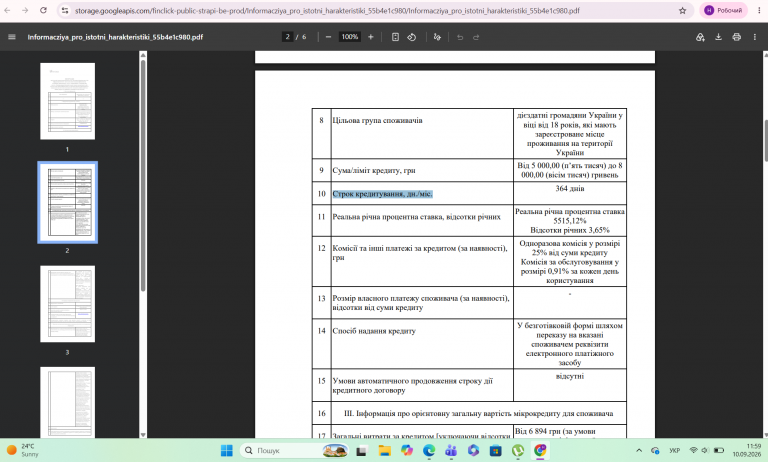Go forward in browser history

pos(25,10)
